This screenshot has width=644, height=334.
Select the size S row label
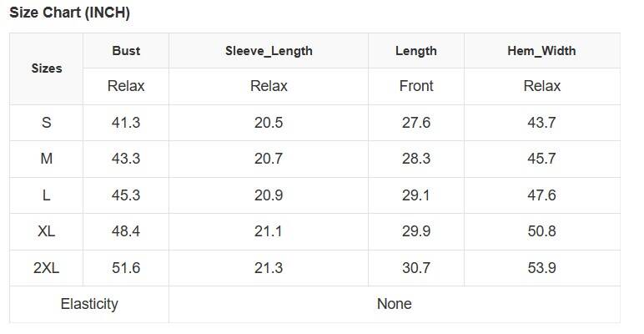pyautogui.click(x=47, y=123)
